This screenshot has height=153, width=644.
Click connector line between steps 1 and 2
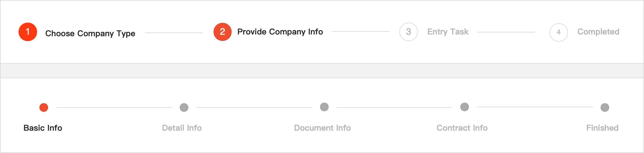tap(174, 33)
